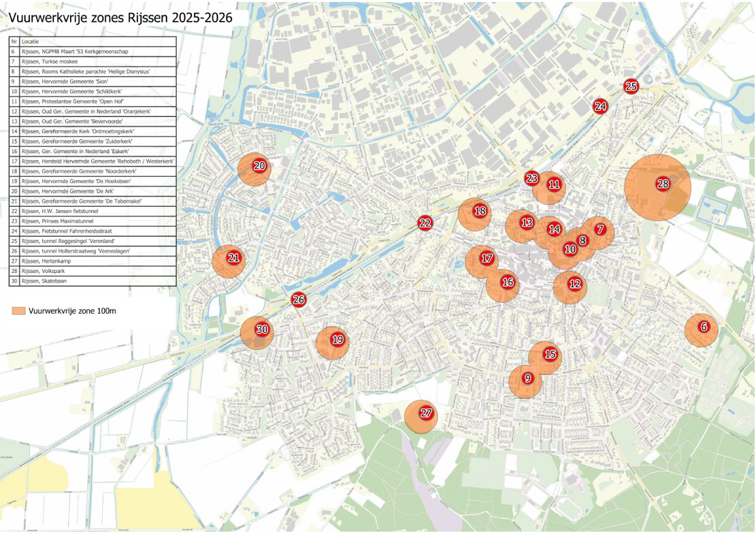The width and height of the screenshot is (756, 533).
Task: Select marker 21 on the west side
Action: click(x=234, y=257)
